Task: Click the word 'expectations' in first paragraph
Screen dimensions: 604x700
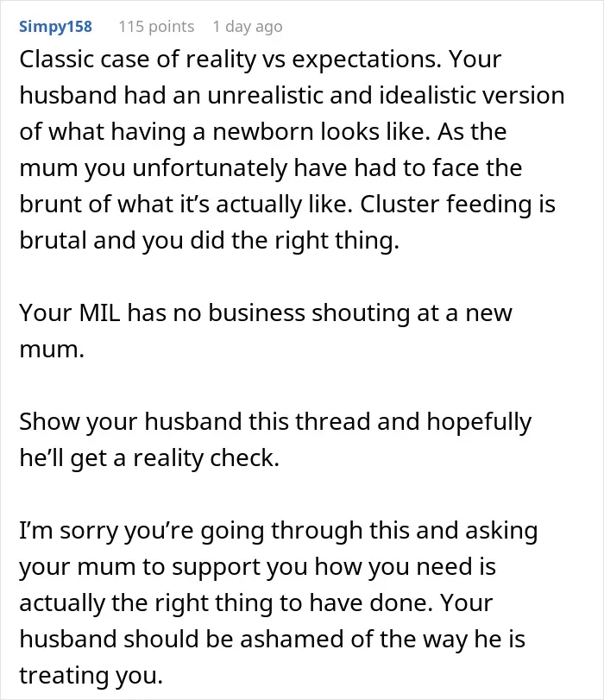Action: tap(367, 60)
